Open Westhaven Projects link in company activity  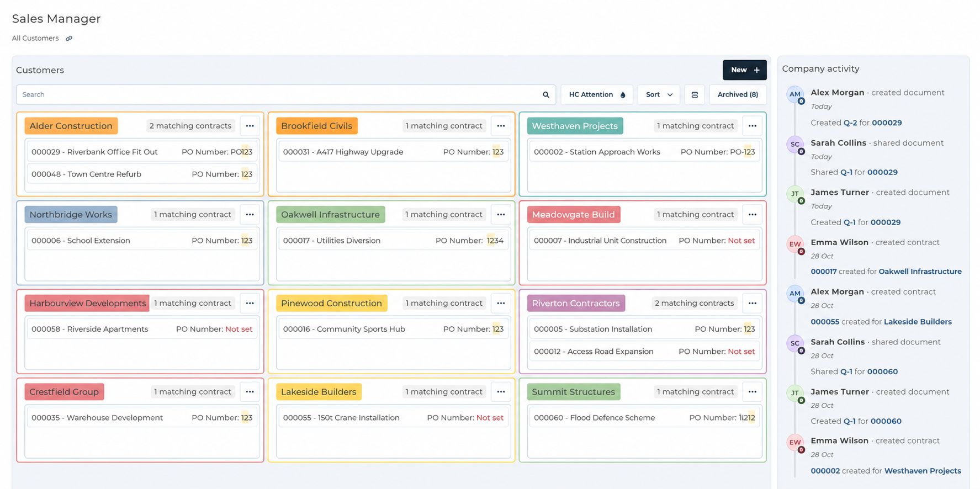click(923, 471)
